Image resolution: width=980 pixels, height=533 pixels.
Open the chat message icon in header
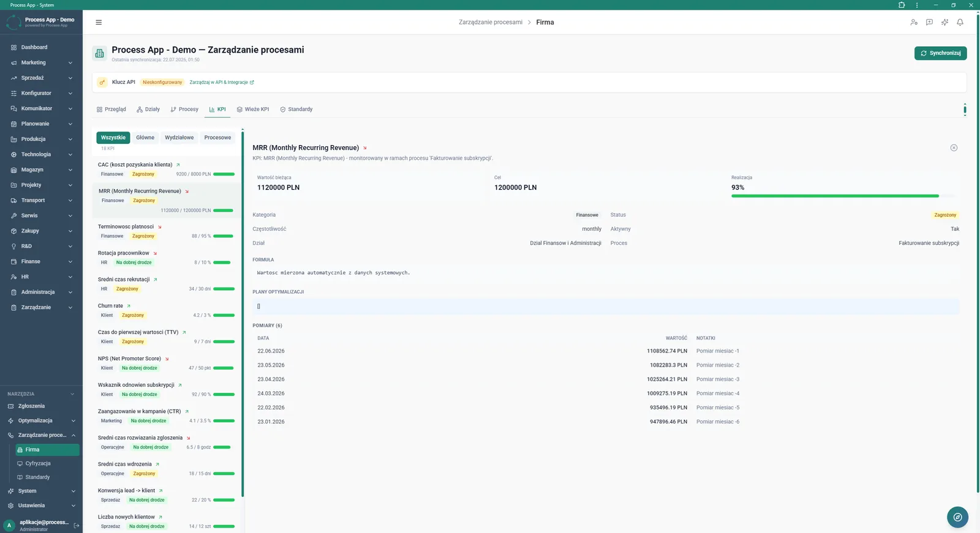pyautogui.click(x=929, y=22)
